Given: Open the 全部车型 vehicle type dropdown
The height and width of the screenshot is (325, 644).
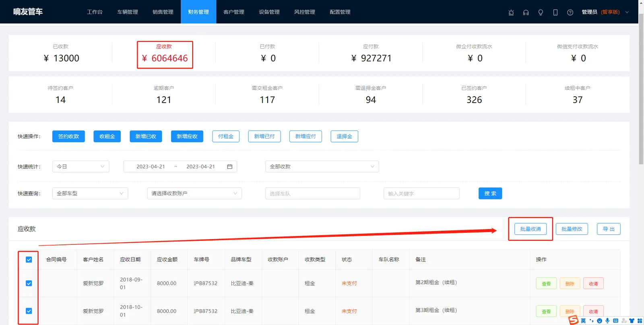Looking at the screenshot, I should point(90,193).
